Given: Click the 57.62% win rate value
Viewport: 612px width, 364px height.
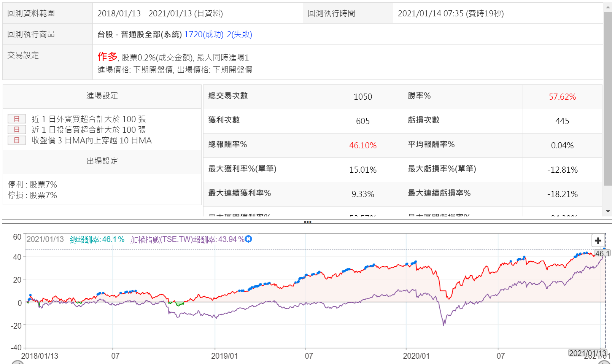Looking at the screenshot, I should (x=562, y=97).
